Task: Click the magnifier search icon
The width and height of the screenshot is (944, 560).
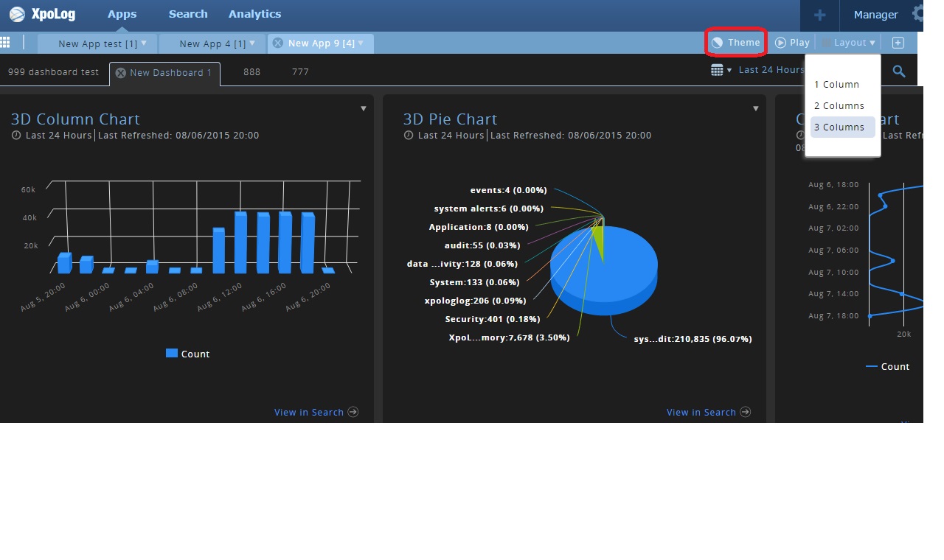Action: click(x=899, y=71)
